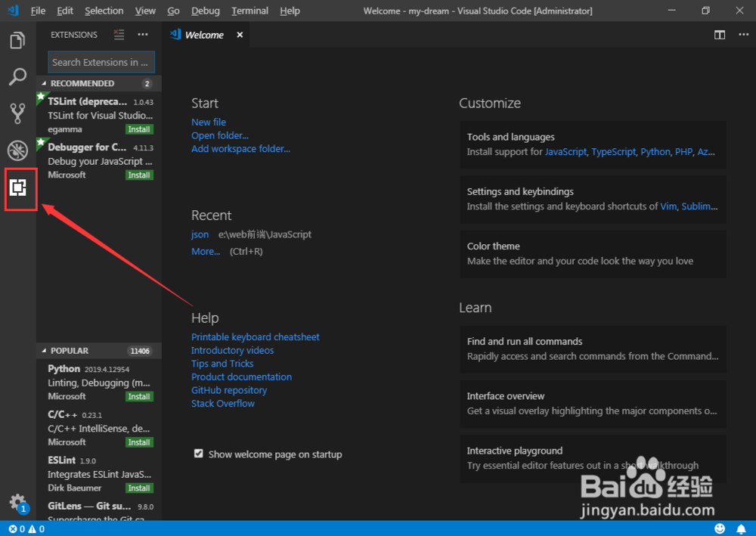Install the TSLint extension

(x=139, y=129)
